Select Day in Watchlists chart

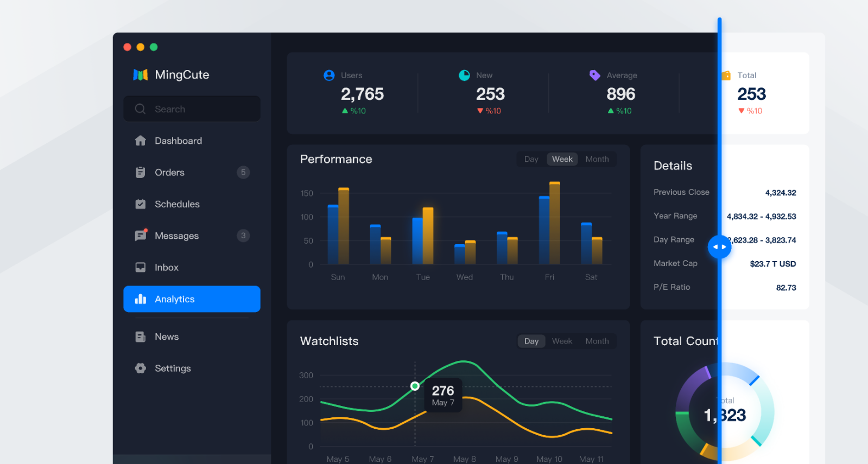click(x=531, y=341)
